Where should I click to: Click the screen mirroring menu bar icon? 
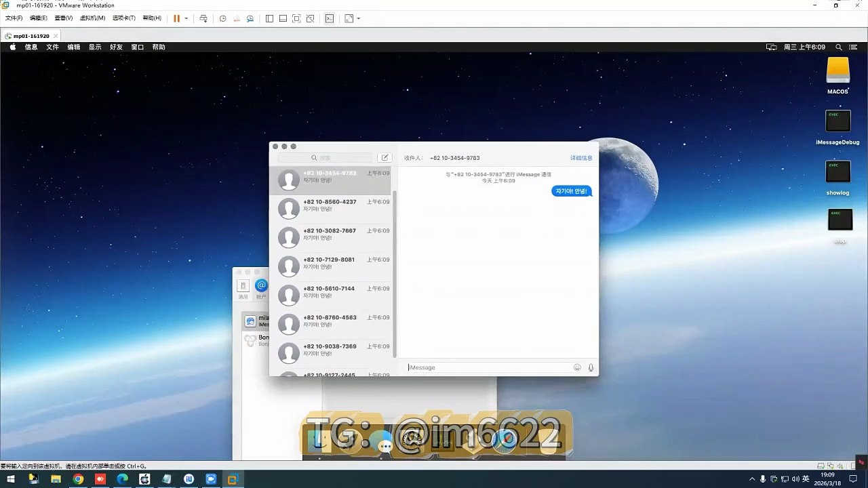pyautogui.click(x=771, y=47)
